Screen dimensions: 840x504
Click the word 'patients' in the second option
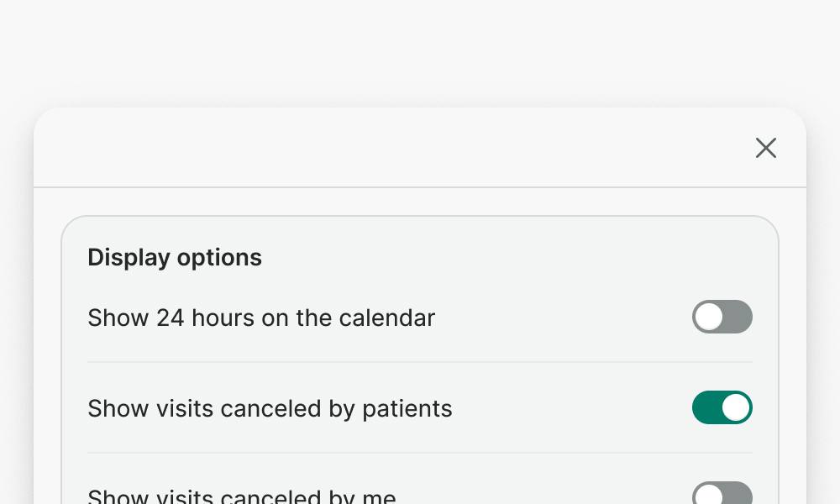click(x=407, y=409)
